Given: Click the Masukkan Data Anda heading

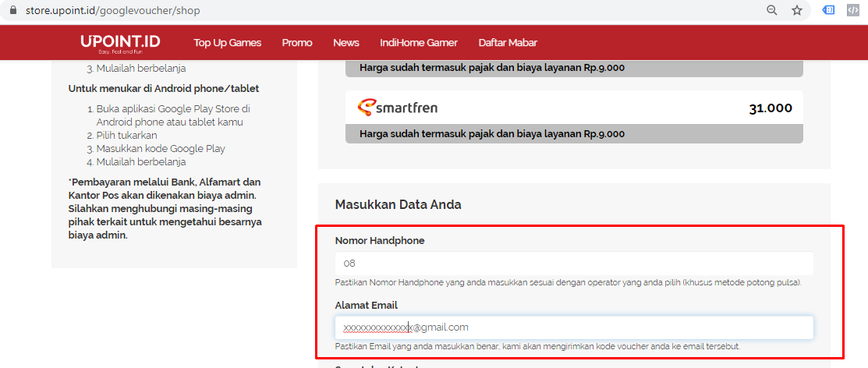Looking at the screenshot, I should tap(398, 205).
